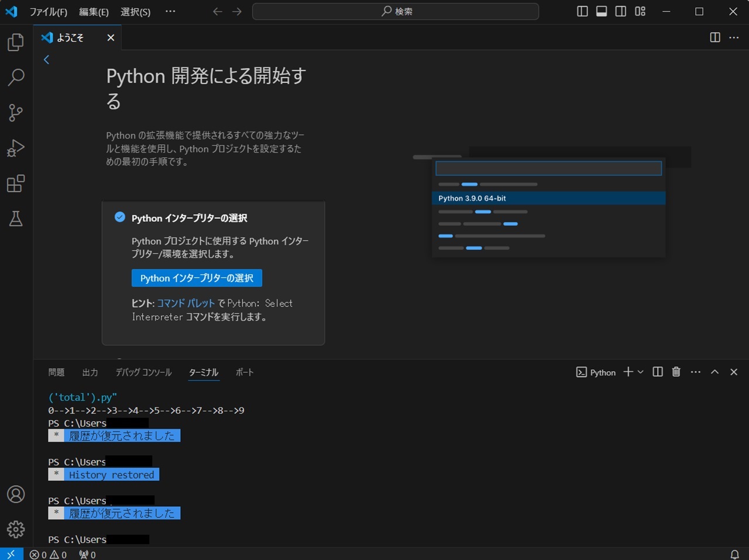
Task: Go back with the navigation arrow in title bar
Action: pos(218,12)
